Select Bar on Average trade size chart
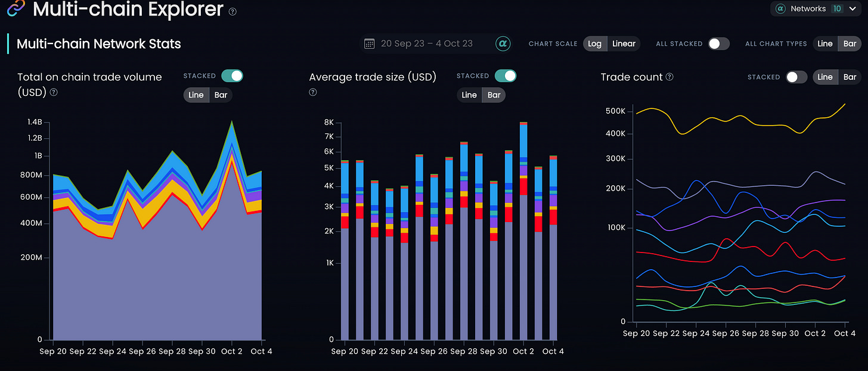 click(x=494, y=95)
